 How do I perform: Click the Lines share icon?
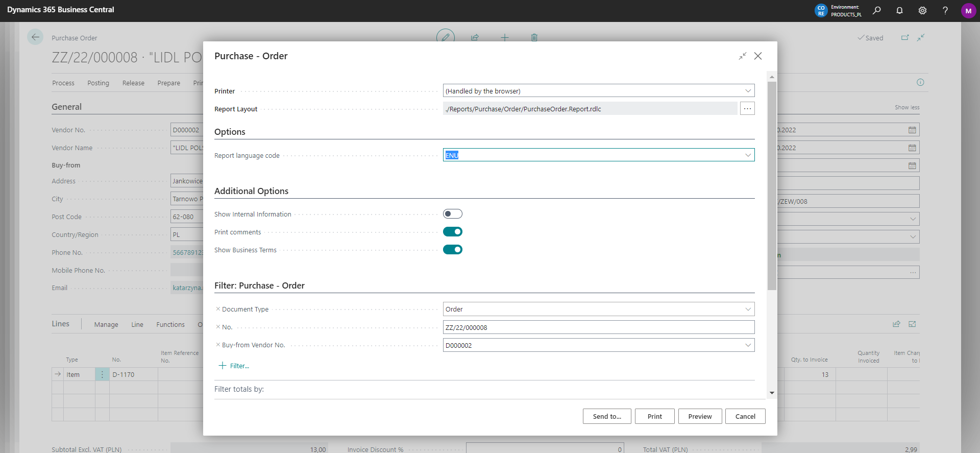(896, 324)
